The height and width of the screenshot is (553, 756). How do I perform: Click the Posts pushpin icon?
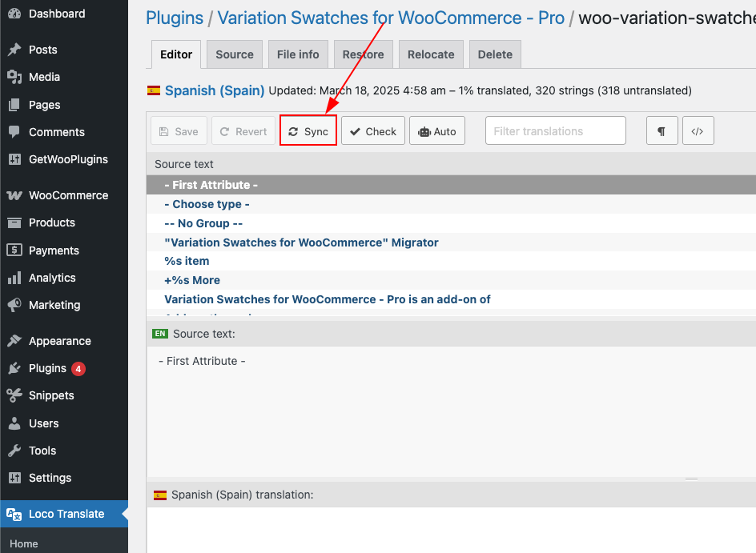pos(14,50)
